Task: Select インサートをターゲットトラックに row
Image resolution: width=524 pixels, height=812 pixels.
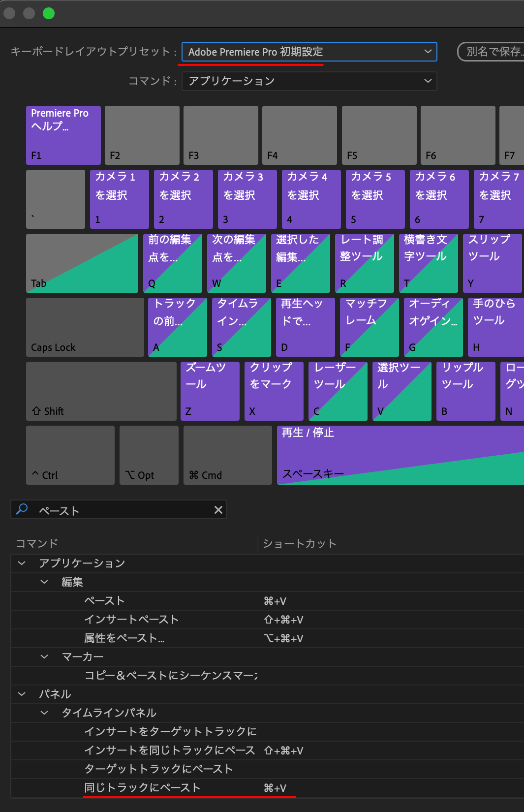Action: 268,732
